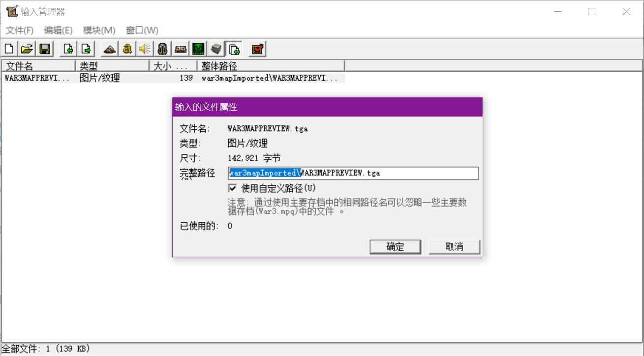The width and height of the screenshot is (644, 356).
Task: Open the AI Editor green face icon
Action: click(198, 49)
